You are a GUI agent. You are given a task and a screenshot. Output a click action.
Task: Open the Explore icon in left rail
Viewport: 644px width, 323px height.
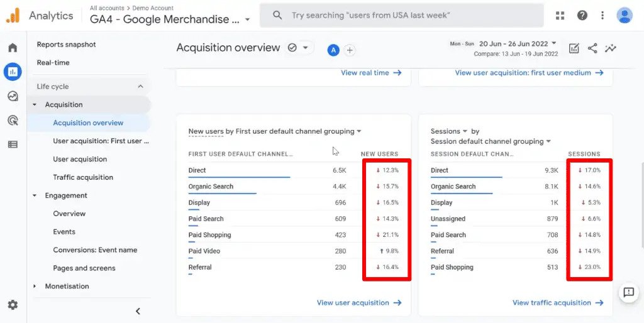[x=13, y=96]
